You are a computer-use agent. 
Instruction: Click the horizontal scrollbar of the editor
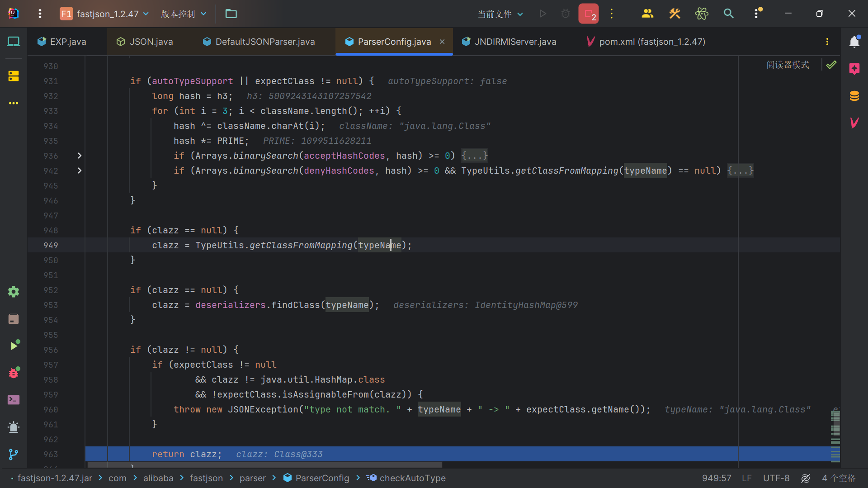click(x=264, y=465)
